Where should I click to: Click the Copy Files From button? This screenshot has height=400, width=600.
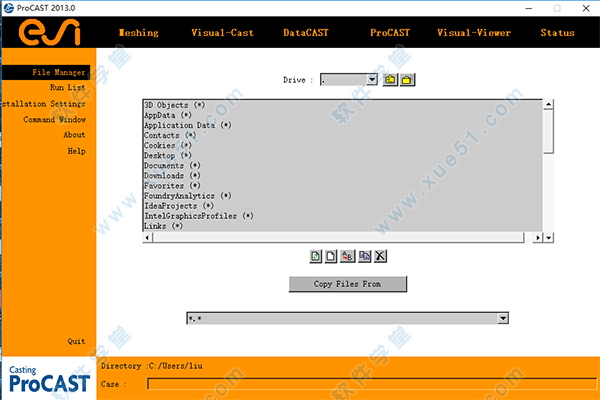[x=347, y=284]
